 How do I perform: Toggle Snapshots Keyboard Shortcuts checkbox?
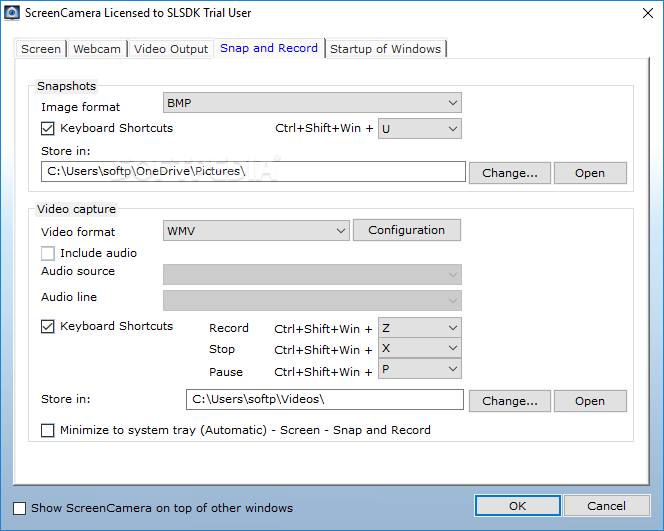click(48, 128)
